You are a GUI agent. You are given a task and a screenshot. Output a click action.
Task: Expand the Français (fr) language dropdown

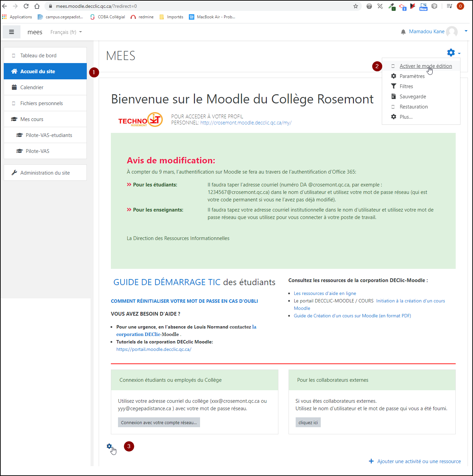click(x=66, y=32)
